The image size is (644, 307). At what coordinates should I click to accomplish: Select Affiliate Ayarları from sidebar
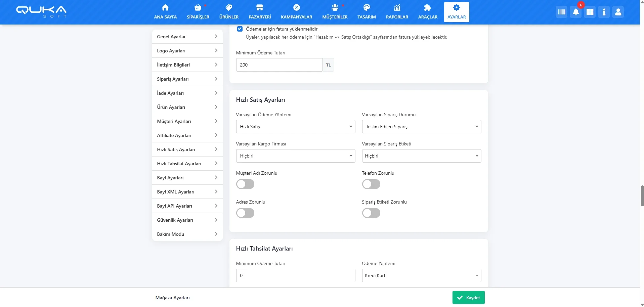(x=187, y=135)
